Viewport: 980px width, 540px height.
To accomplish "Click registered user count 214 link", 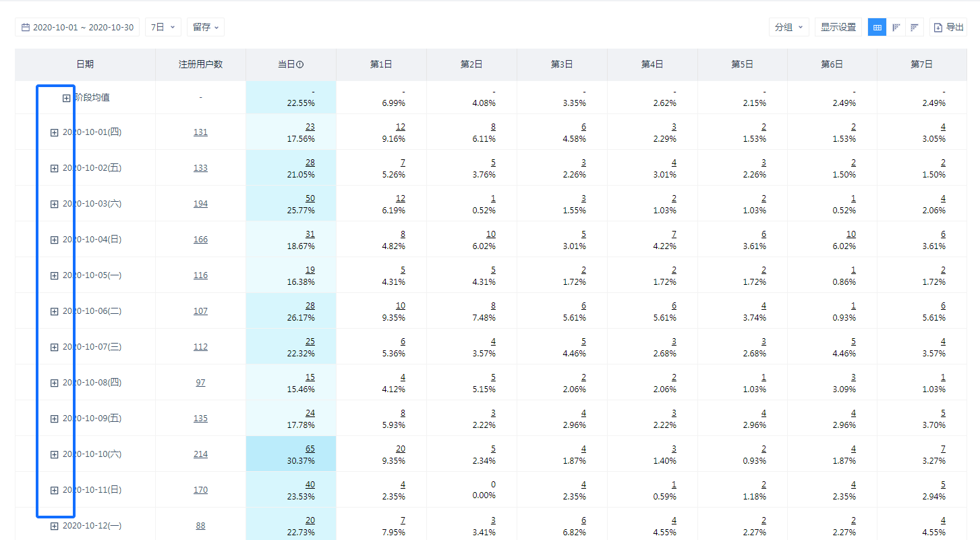I will [x=200, y=454].
